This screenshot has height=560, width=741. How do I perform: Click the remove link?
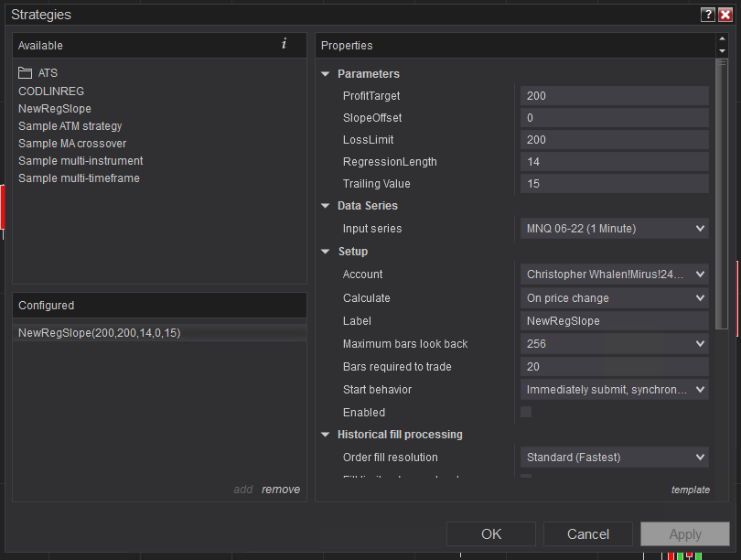click(281, 490)
